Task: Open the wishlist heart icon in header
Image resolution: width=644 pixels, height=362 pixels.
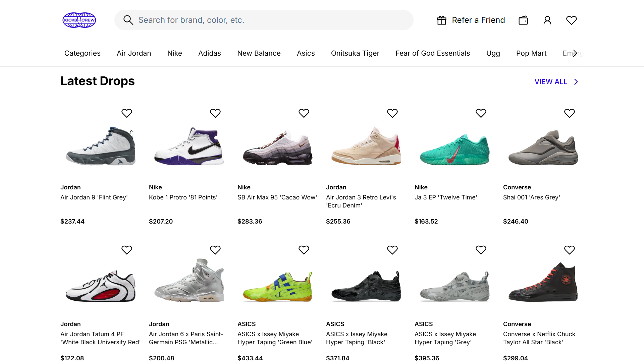Action: (x=572, y=20)
